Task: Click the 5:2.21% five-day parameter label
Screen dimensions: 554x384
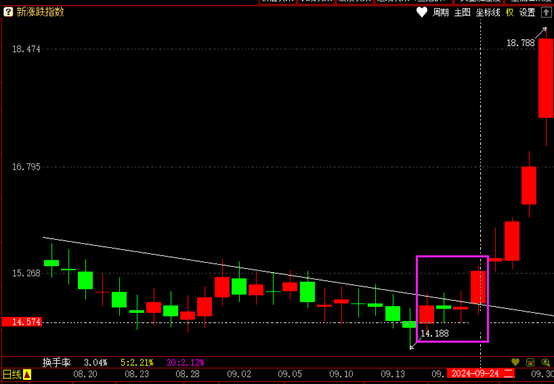Action: tap(137, 362)
